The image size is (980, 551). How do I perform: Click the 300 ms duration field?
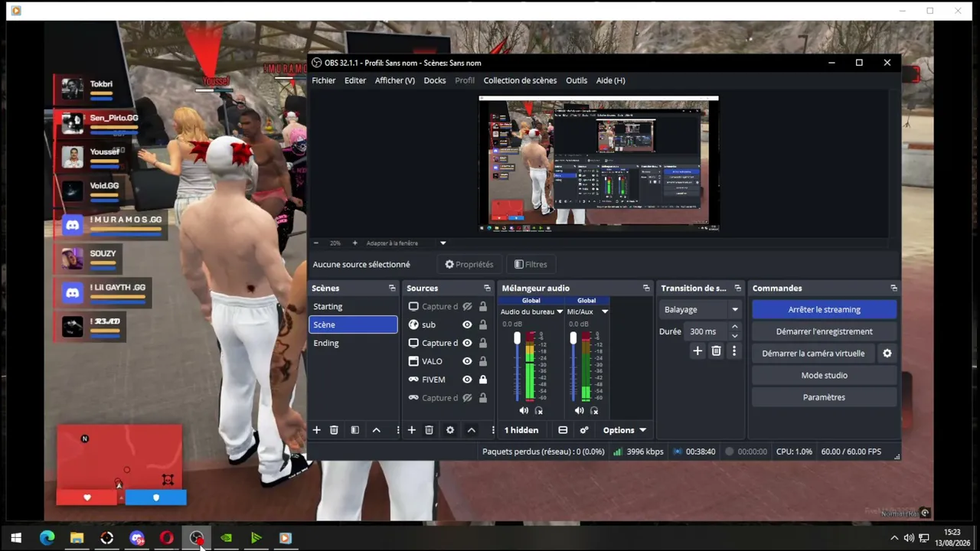pos(705,331)
